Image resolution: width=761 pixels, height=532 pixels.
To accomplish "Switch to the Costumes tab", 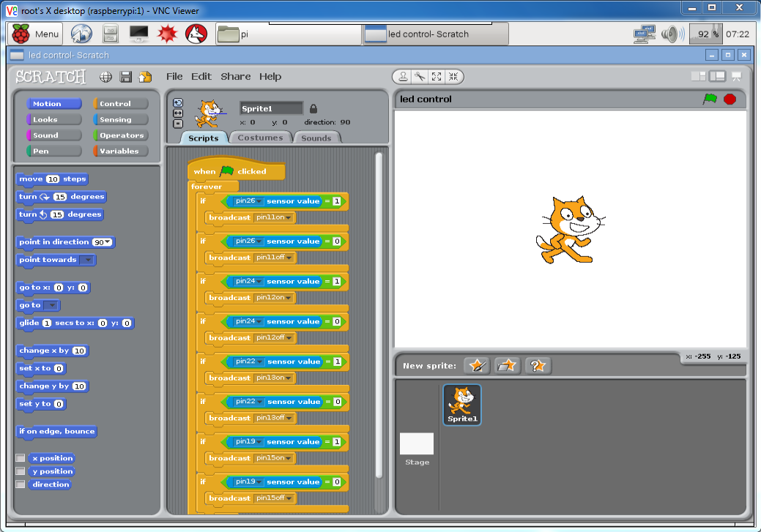I will tap(260, 138).
